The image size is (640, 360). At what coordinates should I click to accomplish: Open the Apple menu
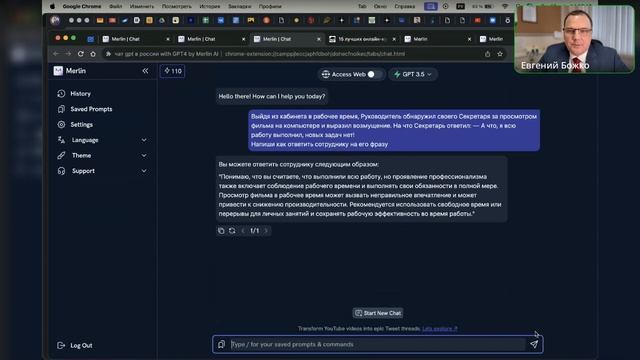tap(52, 6)
